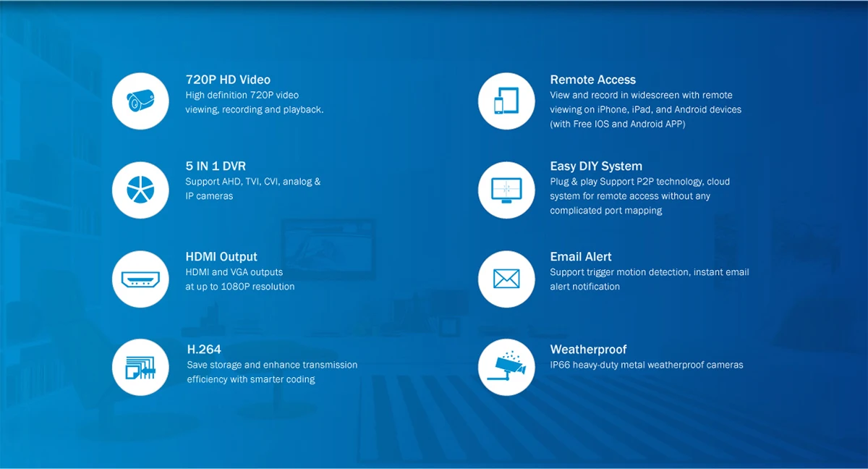The height and width of the screenshot is (469, 868).
Task: Click text 'High definition 720P video'
Action: pyautogui.click(x=242, y=95)
